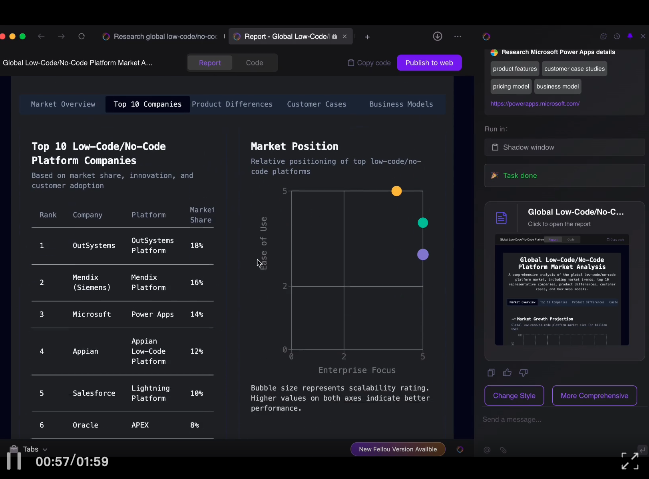
Task: Click the 18% market share value
Action: tap(197, 246)
